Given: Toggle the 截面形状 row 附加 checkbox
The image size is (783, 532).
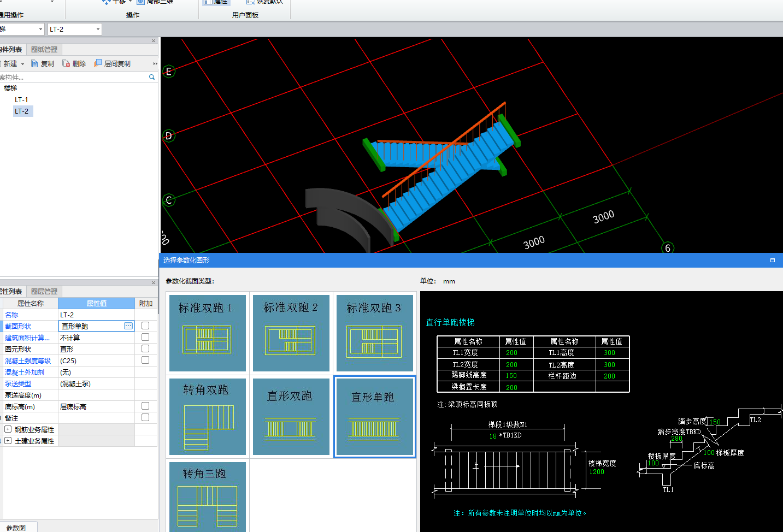Looking at the screenshot, I should (145, 326).
